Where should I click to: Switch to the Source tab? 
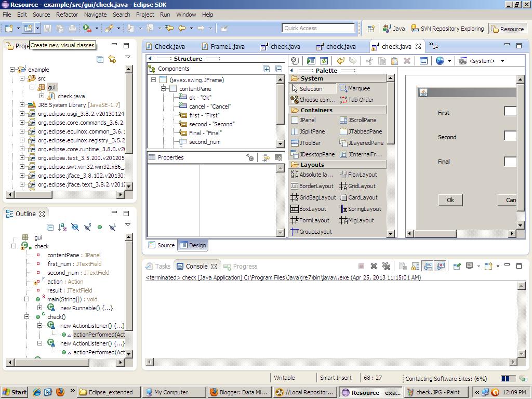coord(162,245)
